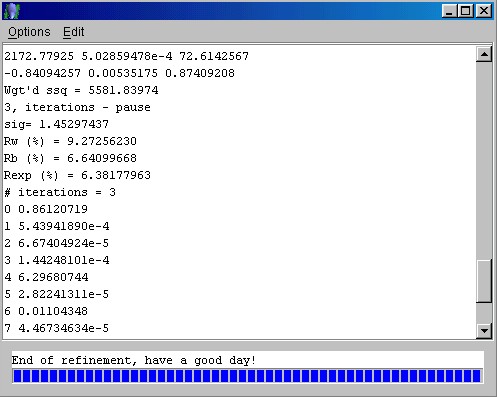Image resolution: width=497 pixels, height=397 pixels.
Task: Minimize the window
Action: pos(449,11)
